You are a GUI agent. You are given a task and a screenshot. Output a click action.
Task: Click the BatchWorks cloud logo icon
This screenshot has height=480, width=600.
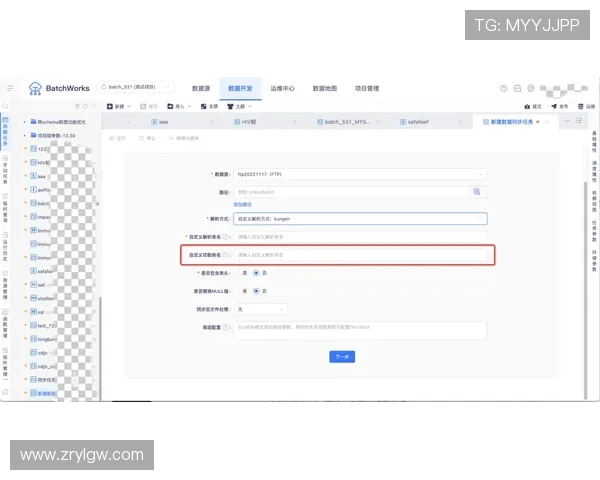pyautogui.click(x=35, y=88)
